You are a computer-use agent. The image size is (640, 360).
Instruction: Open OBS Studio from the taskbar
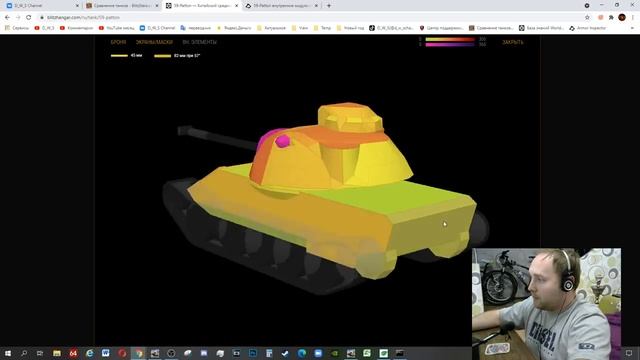pos(171,353)
